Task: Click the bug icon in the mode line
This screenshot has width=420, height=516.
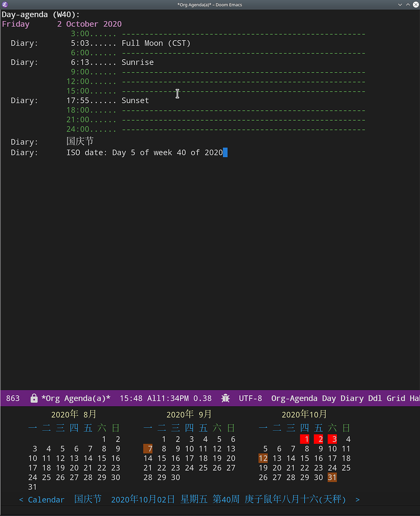Action: (x=224, y=398)
